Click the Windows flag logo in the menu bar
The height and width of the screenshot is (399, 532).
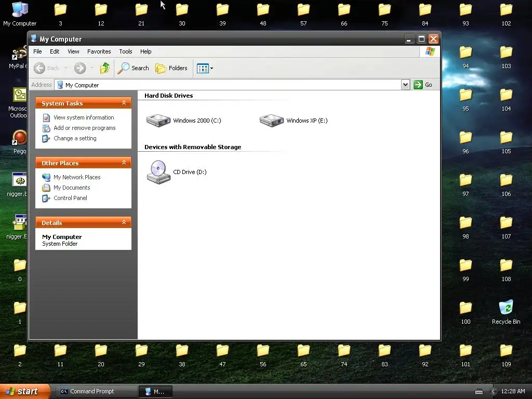click(430, 51)
